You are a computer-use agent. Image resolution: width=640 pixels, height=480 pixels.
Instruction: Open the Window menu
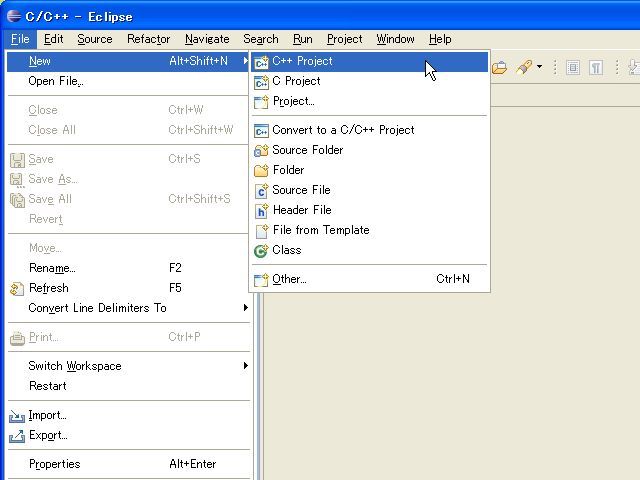(395, 39)
